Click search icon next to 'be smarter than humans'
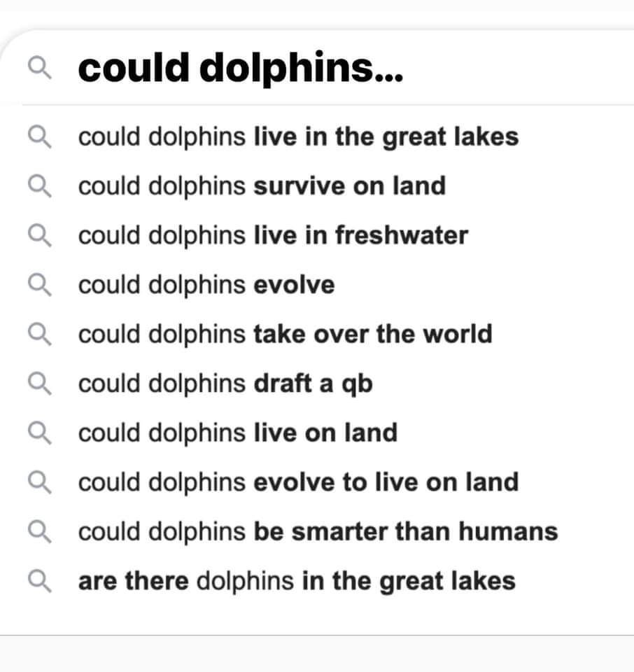The height and width of the screenshot is (672, 634). tap(38, 532)
